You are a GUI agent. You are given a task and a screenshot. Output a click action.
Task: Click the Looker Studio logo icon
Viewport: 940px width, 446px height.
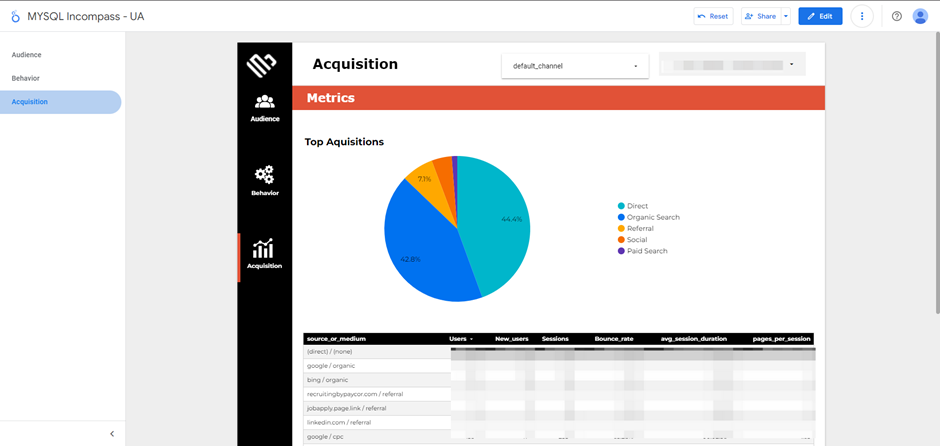click(x=15, y=17)
